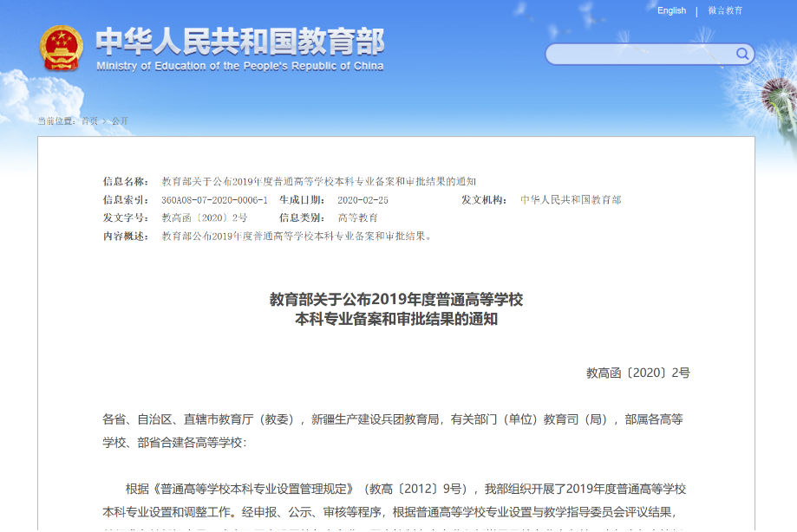Click the 信息名称 value text
The height and width of the screenshot is (532, 797).
tap(318, 181)
